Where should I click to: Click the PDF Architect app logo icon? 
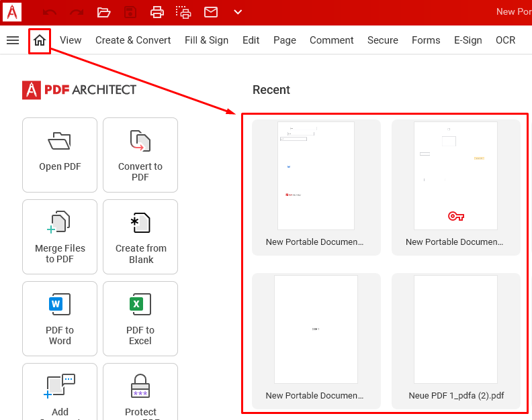(x=12, y=12)
